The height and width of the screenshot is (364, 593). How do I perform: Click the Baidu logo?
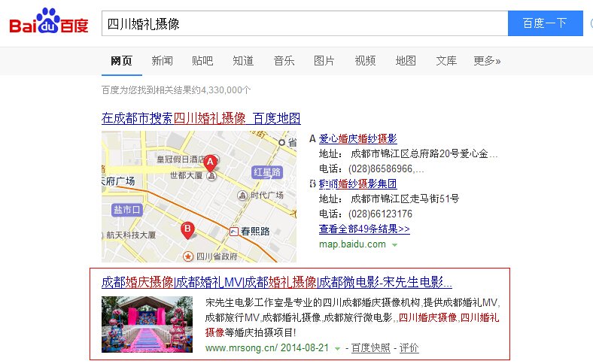[48, 23]
